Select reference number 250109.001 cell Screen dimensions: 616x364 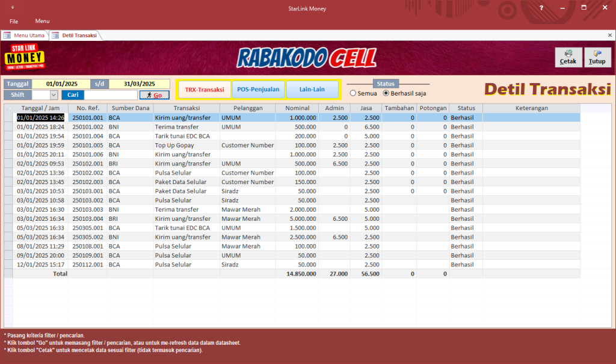[88, 255]
